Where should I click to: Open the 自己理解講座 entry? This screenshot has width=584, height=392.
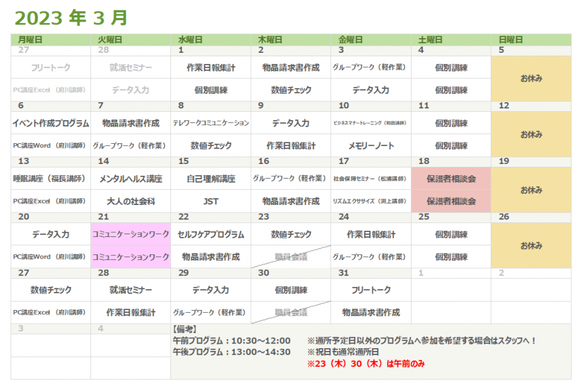(211, 179)
